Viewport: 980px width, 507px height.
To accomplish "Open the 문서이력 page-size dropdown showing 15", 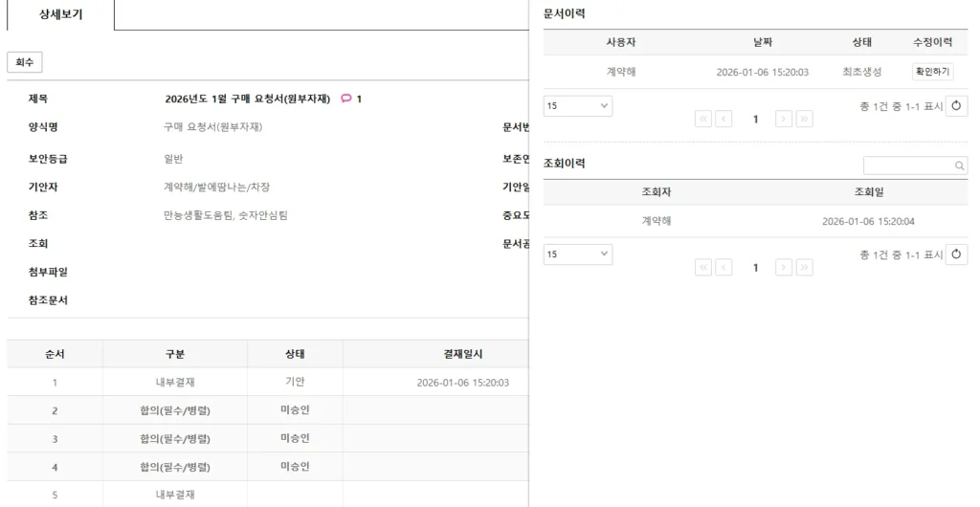I will [578, 106].
